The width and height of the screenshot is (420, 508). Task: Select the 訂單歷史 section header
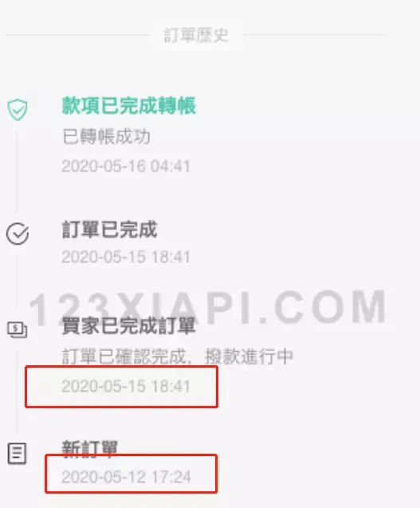coord(196,35)
